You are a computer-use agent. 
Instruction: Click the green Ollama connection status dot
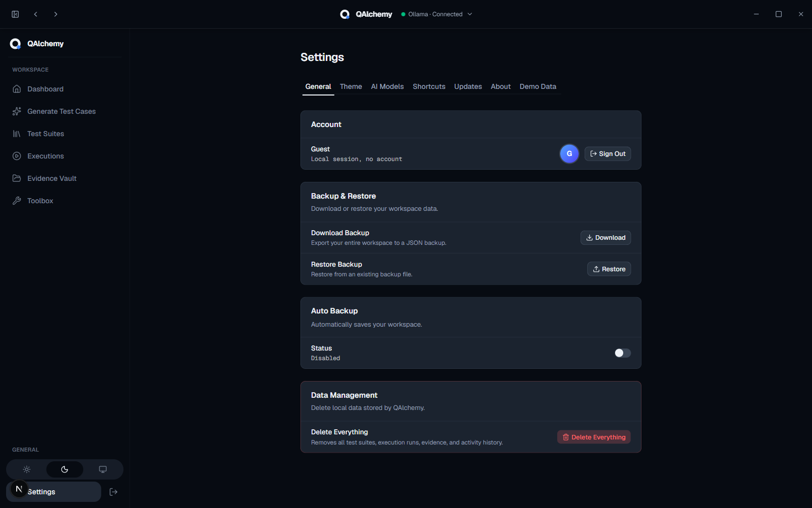[x=403, y=14]
